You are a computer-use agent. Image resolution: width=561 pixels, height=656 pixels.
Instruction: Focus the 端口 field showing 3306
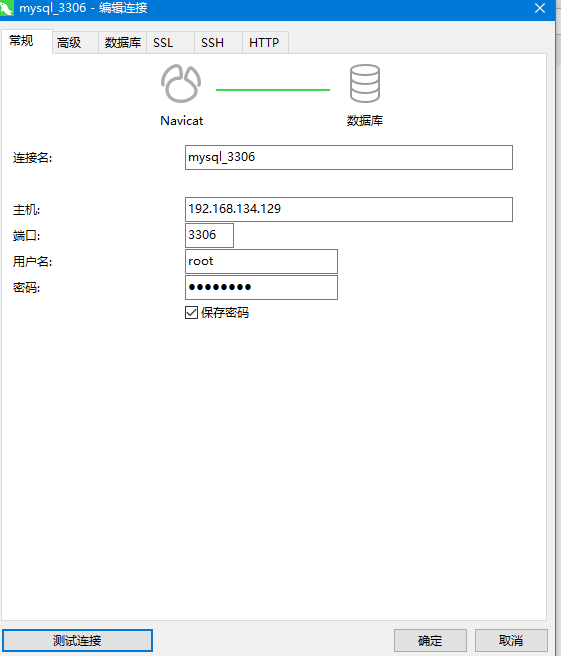click(x=209, y=235)
